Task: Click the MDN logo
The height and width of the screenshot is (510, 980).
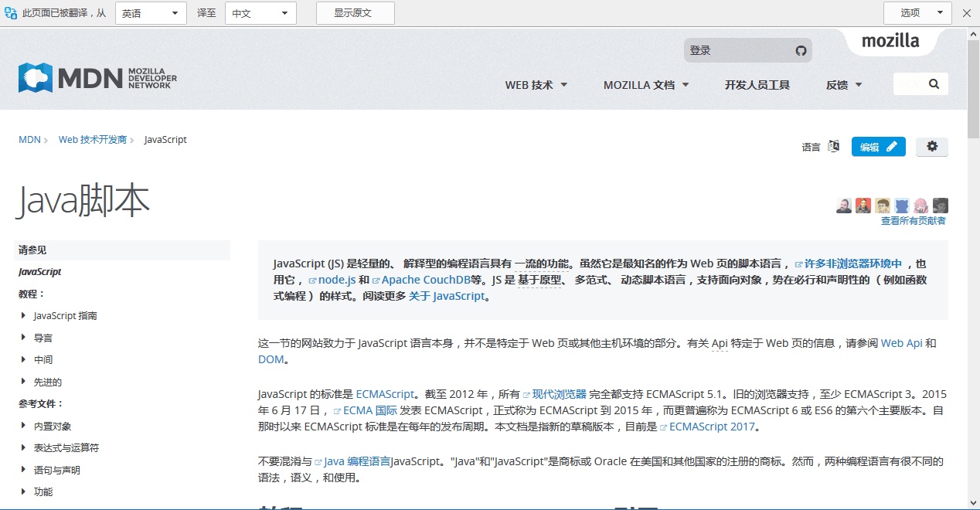Action: click(x=97, y=77)
